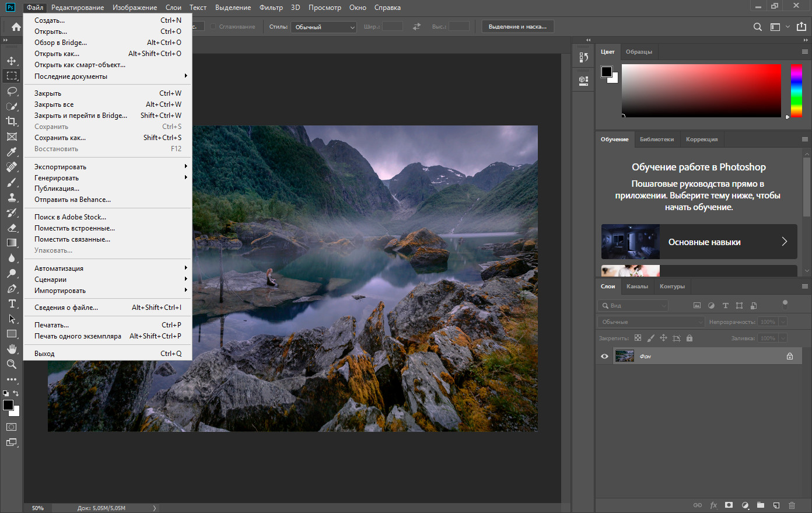Select the Move tool
The width and height of the screenshot is (812, 513).
[12, 61]
